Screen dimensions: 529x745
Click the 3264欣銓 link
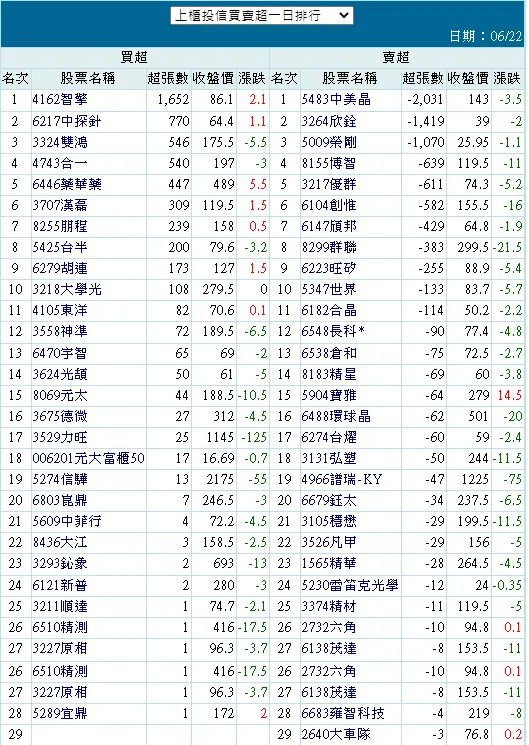(x=329, y=121)
